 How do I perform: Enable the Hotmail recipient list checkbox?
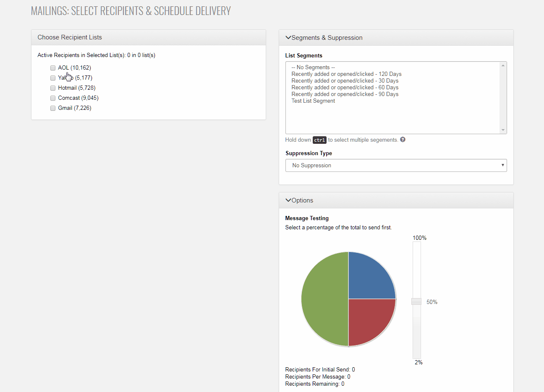[x=53, y=88]
